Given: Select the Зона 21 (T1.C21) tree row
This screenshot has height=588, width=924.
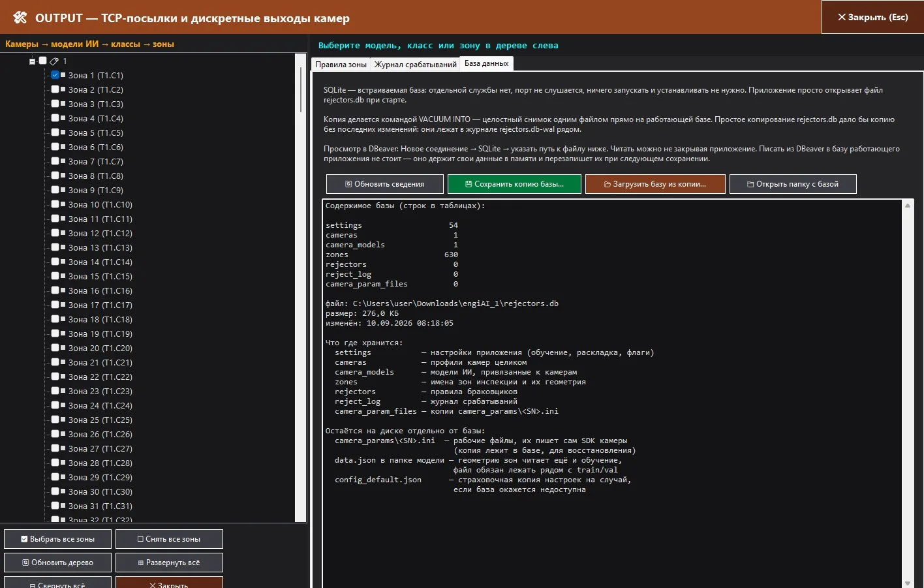Looking at the screenshot, I should [100, 362].
